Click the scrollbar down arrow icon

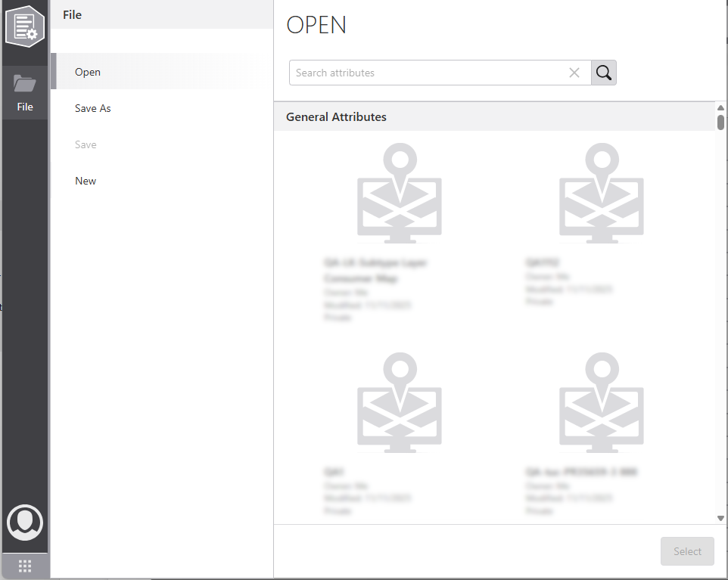click(x=720, y=517)
